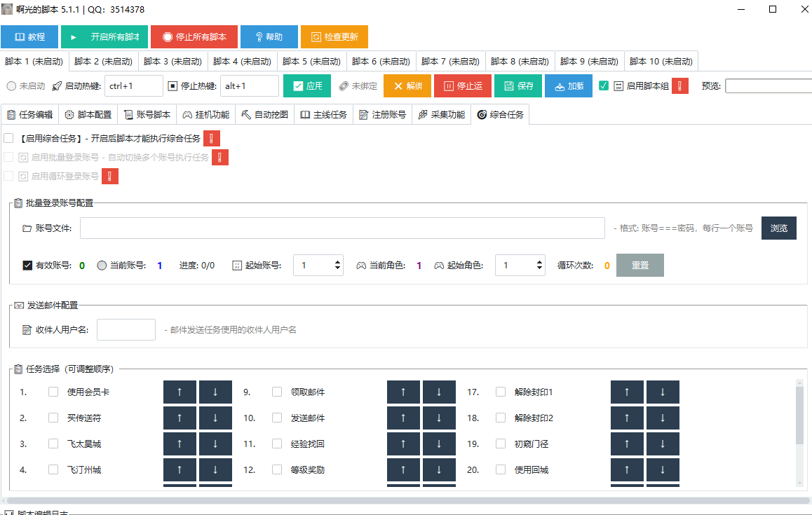The width and height of the screenshot is (812, 515).
Task: Switch to 脚本 10 (未启动) tab
Action: tap(661, 61)
